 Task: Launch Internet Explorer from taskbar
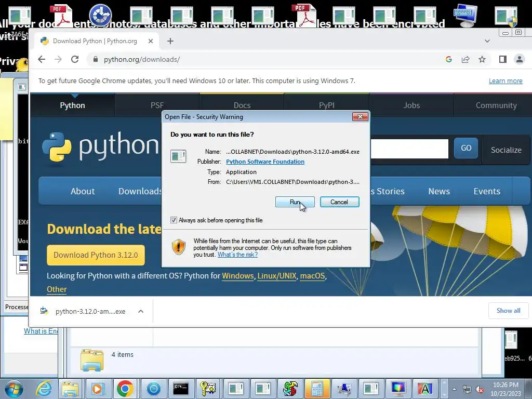click(44, 389)
